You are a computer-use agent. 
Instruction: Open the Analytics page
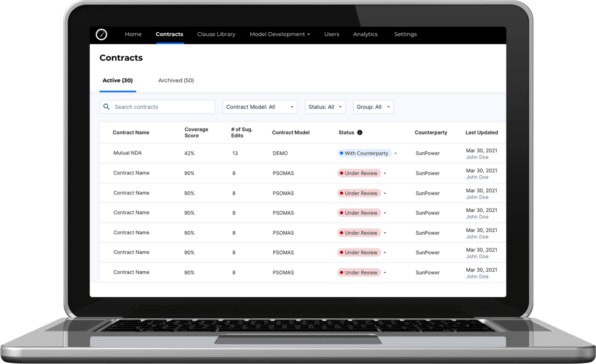tap(365, 34)
